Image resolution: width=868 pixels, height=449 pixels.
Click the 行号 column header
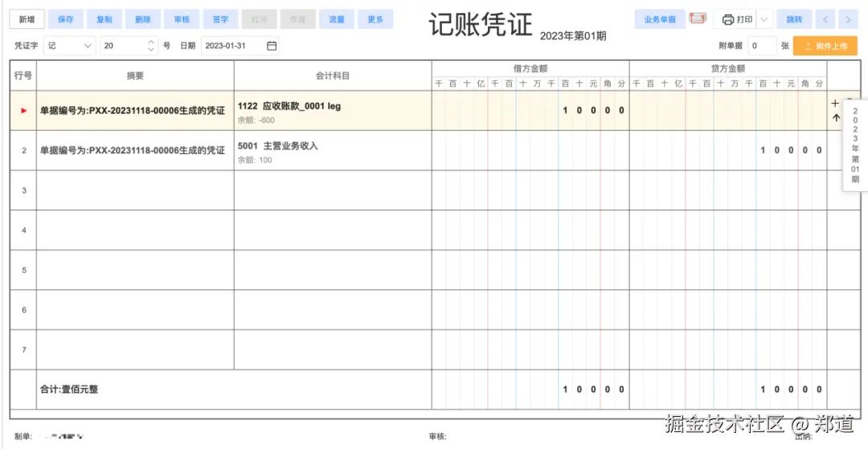click(x=23, y=76)
